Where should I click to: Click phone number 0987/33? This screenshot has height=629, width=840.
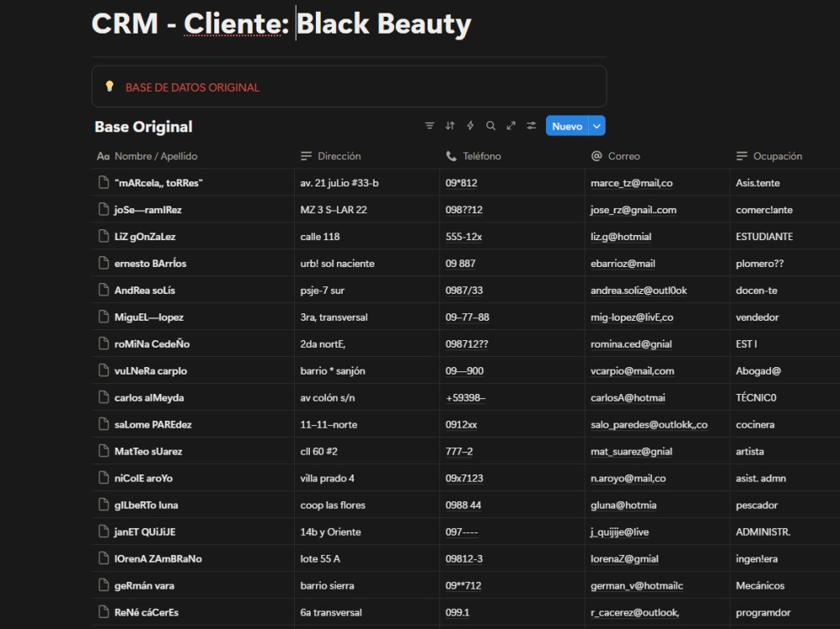(x=464, y=290)
